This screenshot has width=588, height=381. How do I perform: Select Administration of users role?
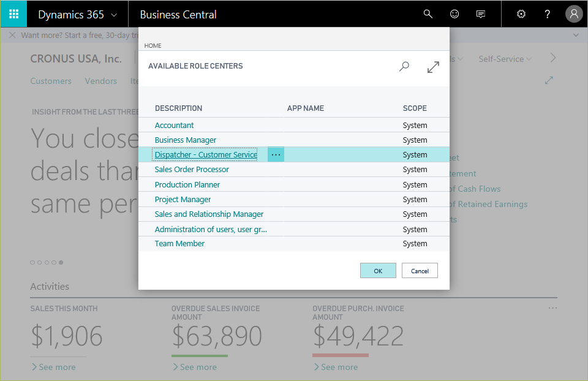(x=211, y=229)
